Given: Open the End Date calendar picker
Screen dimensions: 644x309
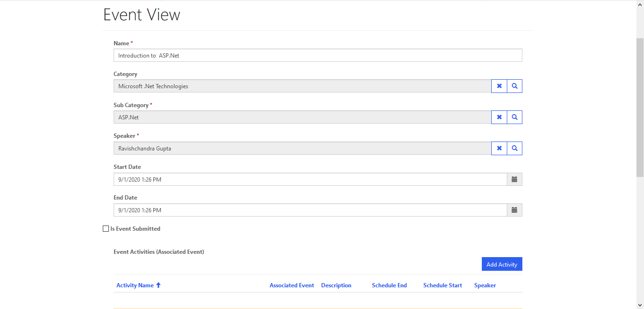Looking at the screenshot, I should click(514, 210).
